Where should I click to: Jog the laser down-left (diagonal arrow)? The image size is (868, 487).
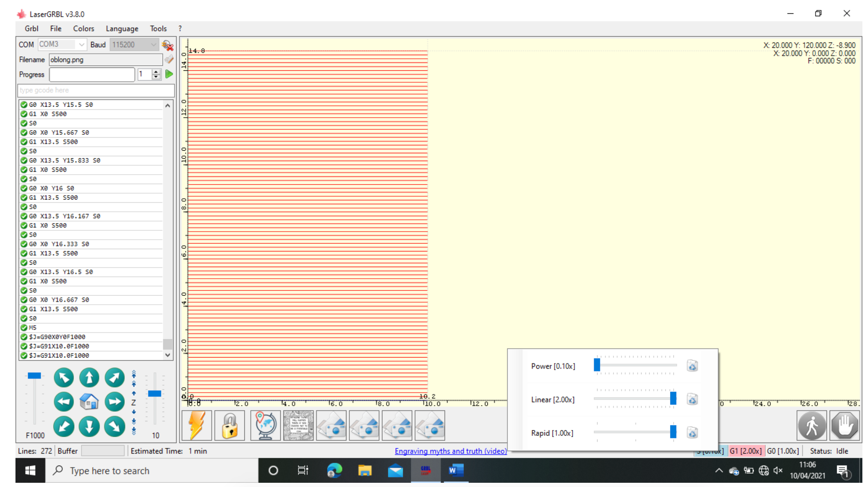pyautogui.click(x=64, y=426)
